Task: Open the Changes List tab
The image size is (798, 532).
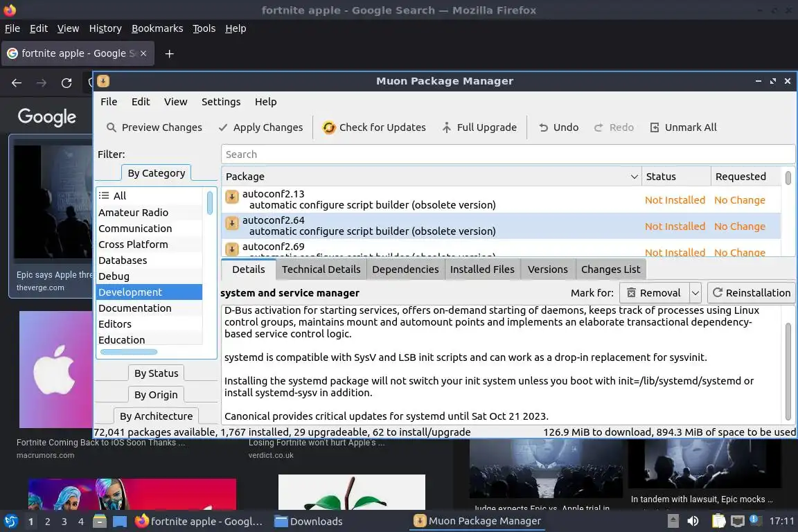Action: tap(611, 269)
